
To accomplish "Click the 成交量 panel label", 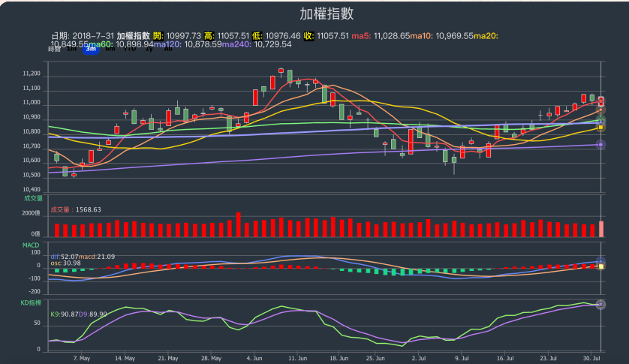I will (32, 198).
